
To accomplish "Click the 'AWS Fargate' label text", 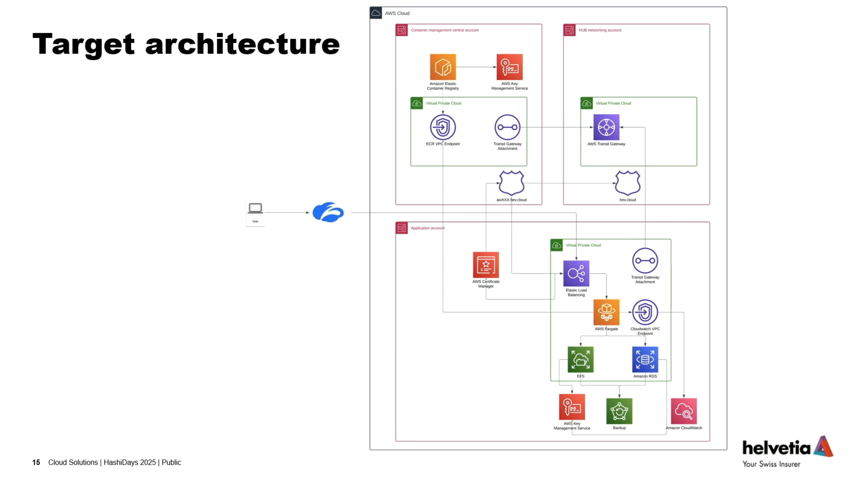I will [x=606, y=329].
